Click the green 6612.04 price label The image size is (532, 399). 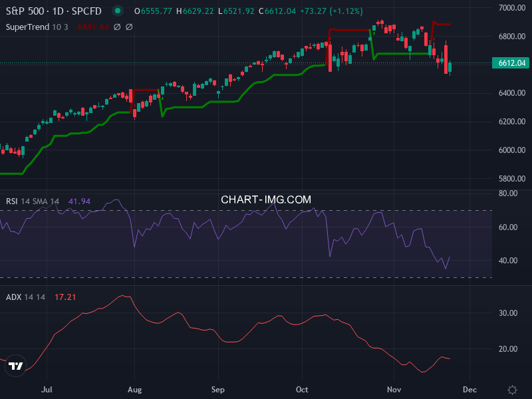pyautogui.click(x=509, y=61)
